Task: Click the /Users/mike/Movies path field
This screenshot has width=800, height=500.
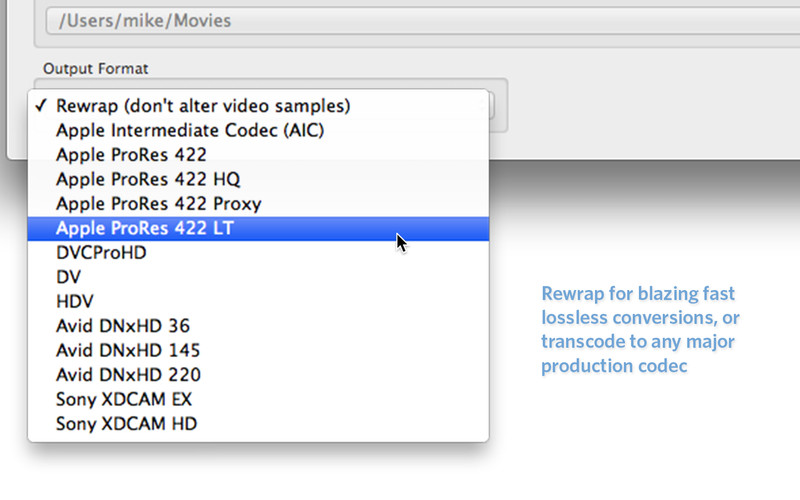Action: pos(422,21)
